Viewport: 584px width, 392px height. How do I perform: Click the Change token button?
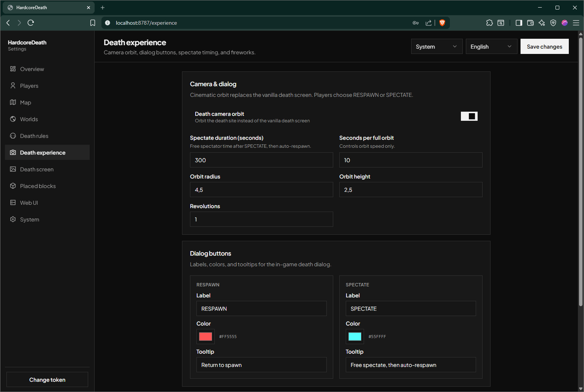47,379
